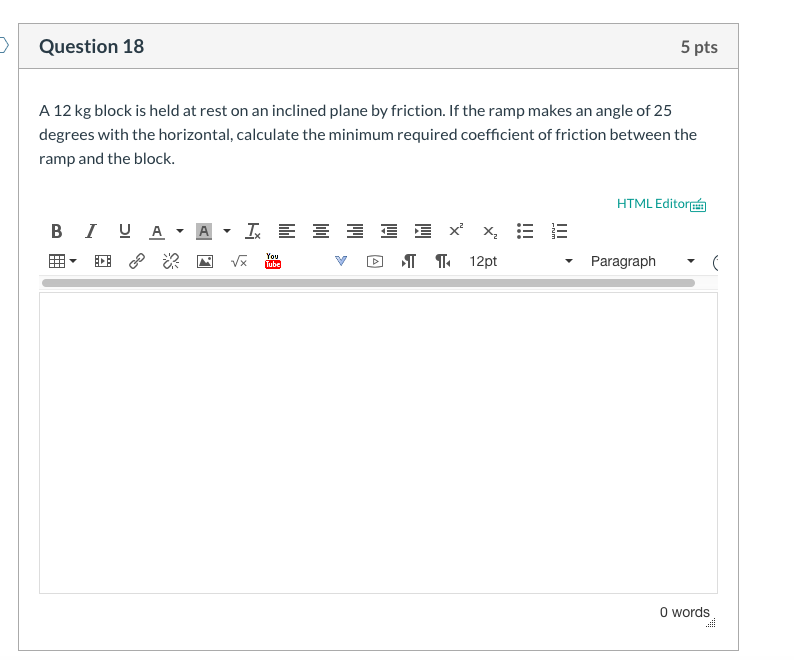Viewport: 794px width, 660px height.
Task: Increase indent
Action: [423, 231]
